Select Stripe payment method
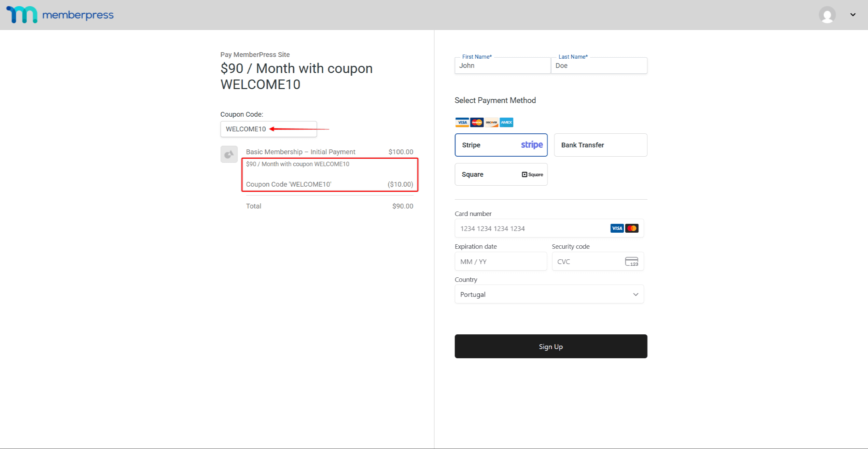Screen dimensions: 868x449 501,145
